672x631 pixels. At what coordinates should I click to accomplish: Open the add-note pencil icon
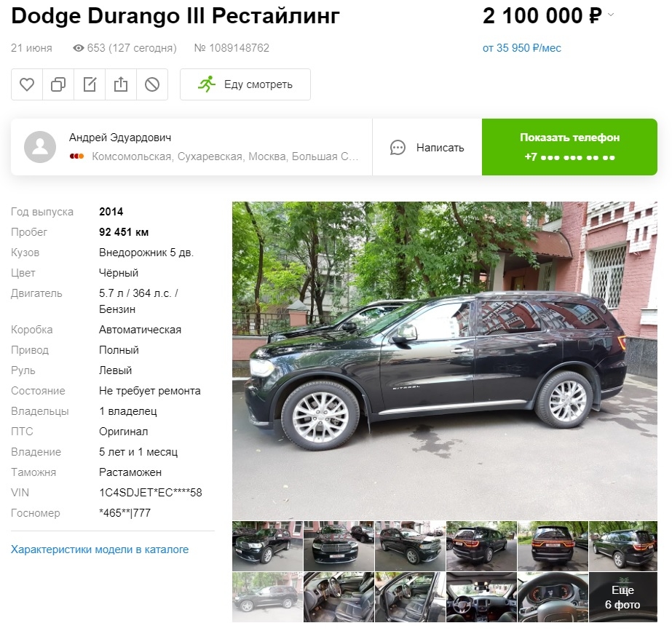[x=90, y=84]
